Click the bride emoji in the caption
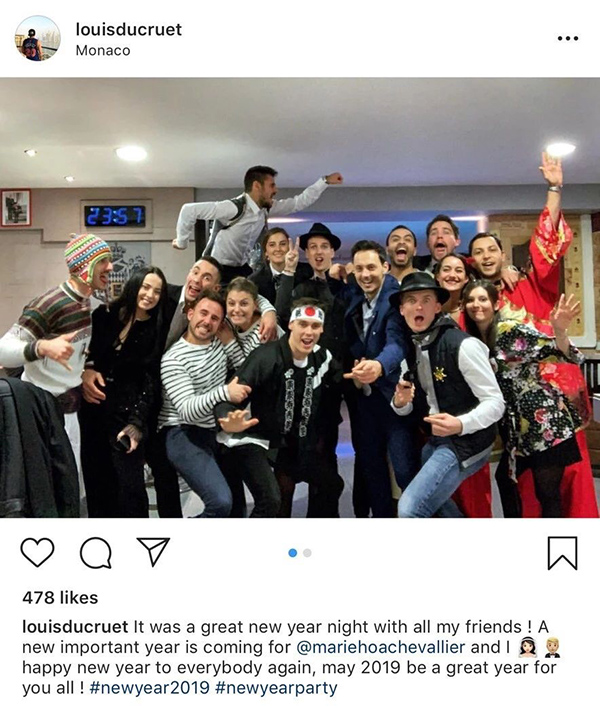Viewport: 600px width, 708px height. [527, 647]
